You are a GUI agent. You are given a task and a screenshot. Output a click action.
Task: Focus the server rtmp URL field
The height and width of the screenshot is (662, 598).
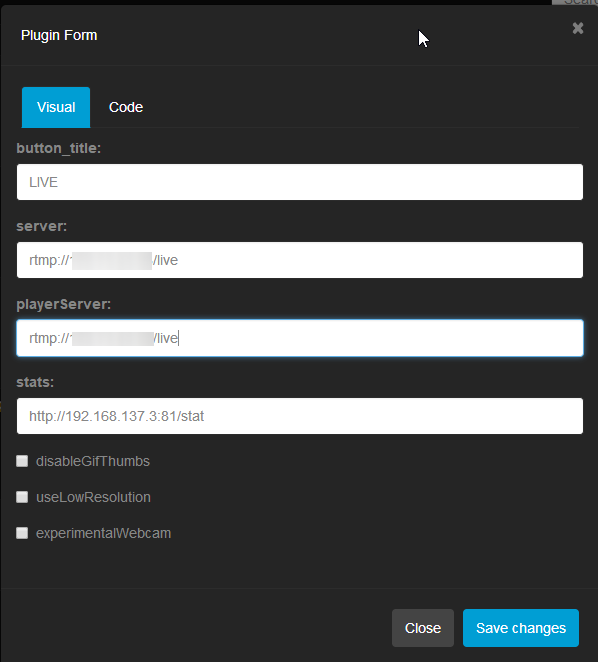(x=300, y=260)
